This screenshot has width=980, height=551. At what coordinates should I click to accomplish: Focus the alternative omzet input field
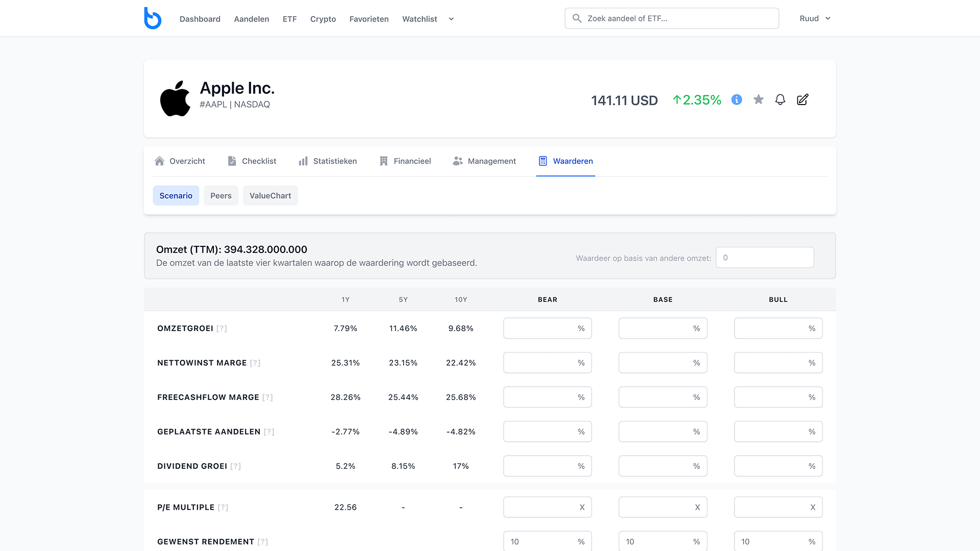[x=765, y=258]
